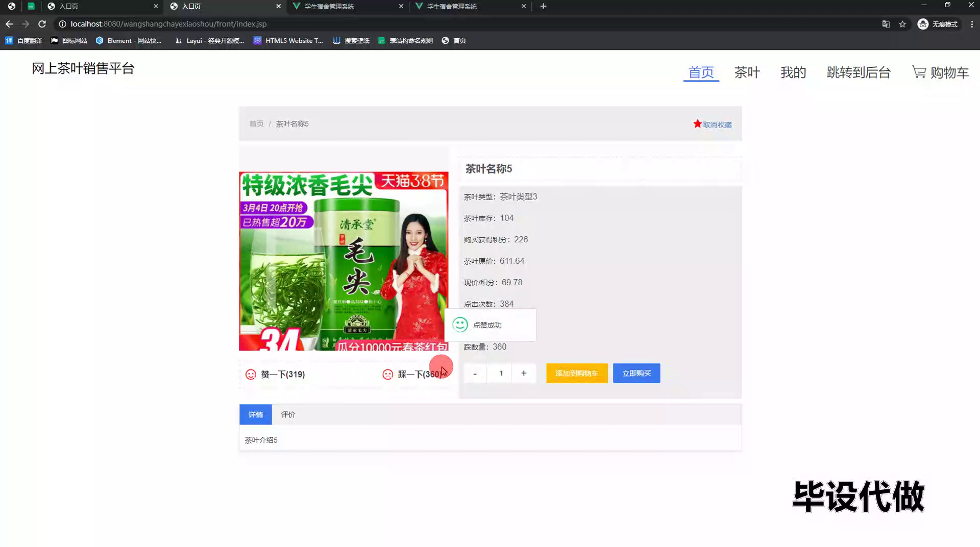Bookmark this page with star icon

point(902,24)
